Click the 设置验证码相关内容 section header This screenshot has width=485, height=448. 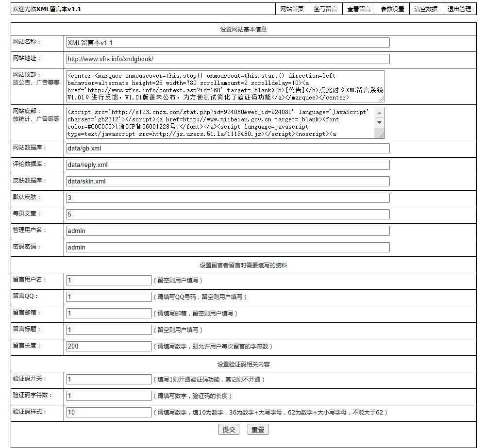(243, 364)
